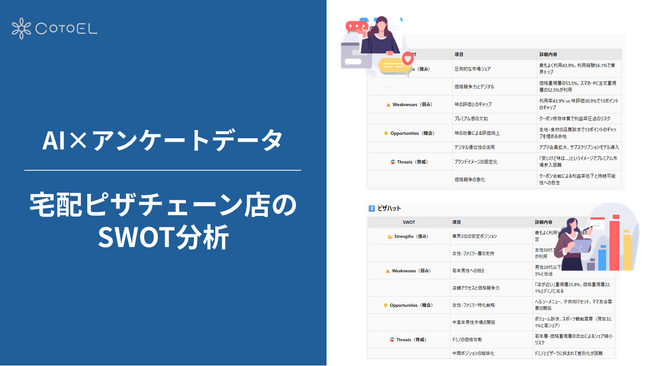Screen dimensions: 650x366
Task: Click the '中間ポジションの曖昧化' cell
Action: tap(473, 354)
